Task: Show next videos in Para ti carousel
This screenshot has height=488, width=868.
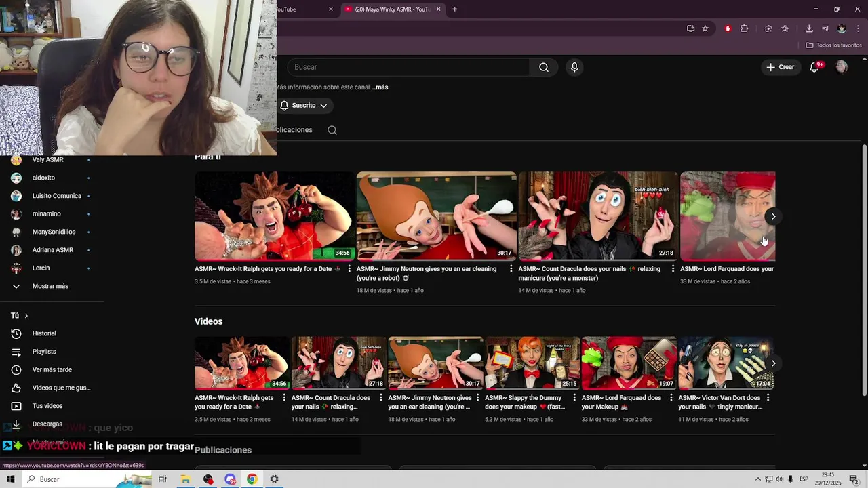Action: click(x=773, y=216)
